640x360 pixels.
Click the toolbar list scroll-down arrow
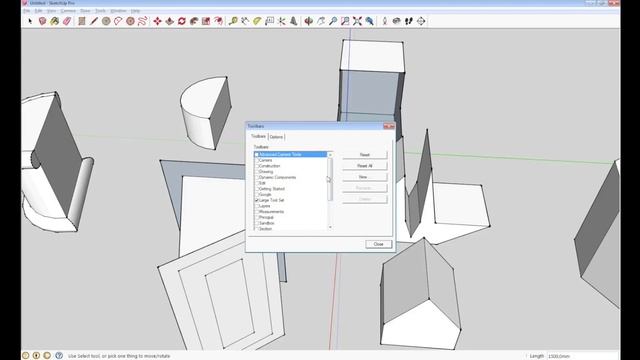330,227
